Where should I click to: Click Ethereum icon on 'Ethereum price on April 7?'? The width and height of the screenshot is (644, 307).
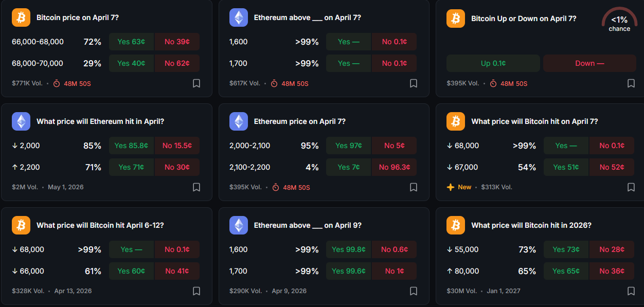click(x=238, y=121)
